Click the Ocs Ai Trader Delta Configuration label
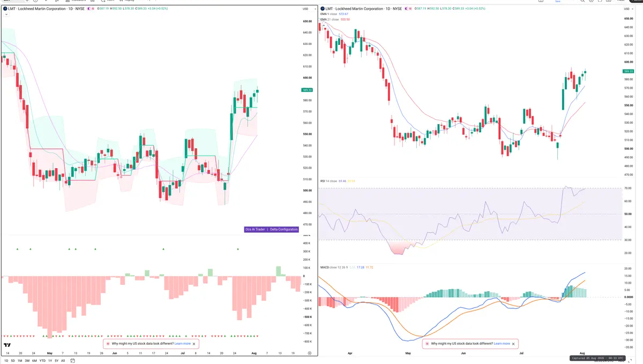Screen dimensions: 643x364 272,229
